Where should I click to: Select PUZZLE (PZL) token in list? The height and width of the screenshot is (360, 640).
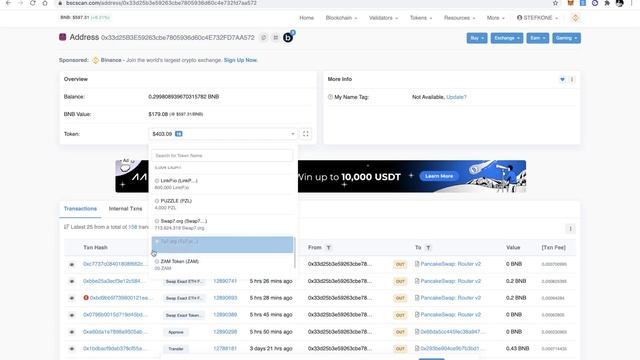[x=223, y=204]
